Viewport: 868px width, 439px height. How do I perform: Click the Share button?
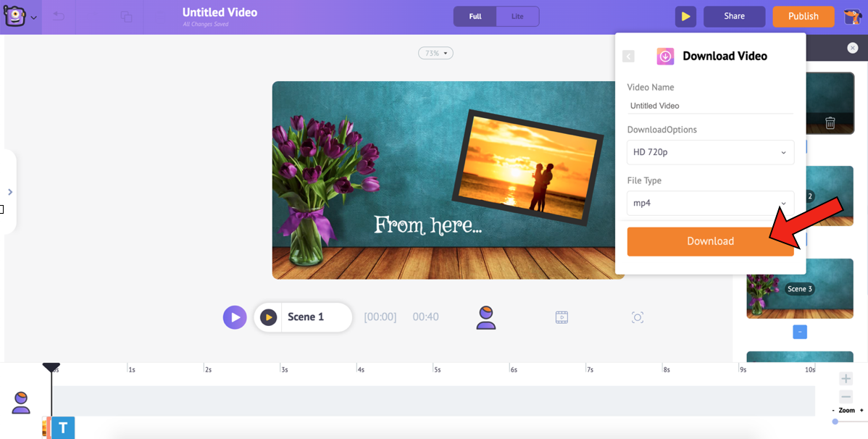[x=734, y=17]
